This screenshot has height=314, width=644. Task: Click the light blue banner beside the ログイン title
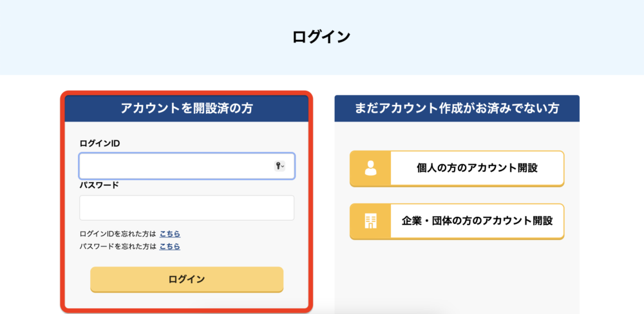[493, 37]
